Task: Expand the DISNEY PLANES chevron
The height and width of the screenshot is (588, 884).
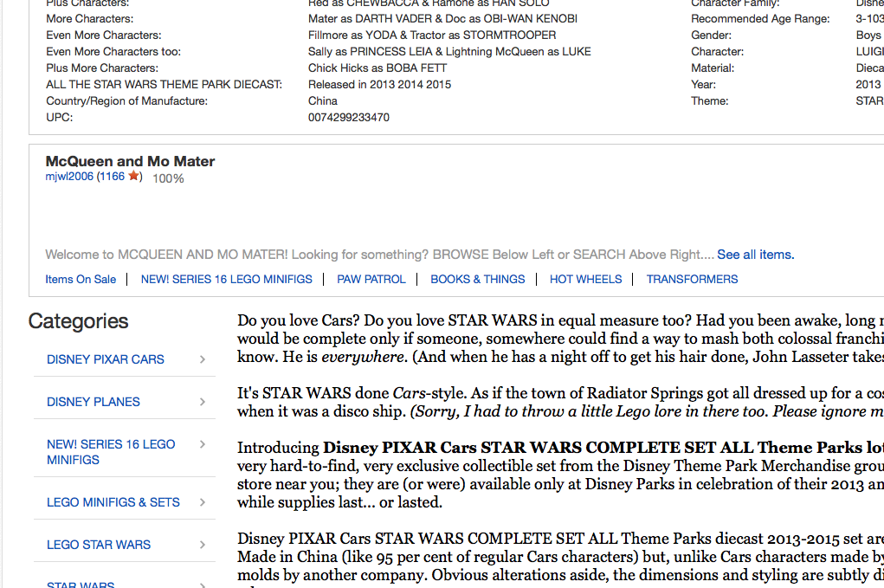Action: click(x=203, y=402)
